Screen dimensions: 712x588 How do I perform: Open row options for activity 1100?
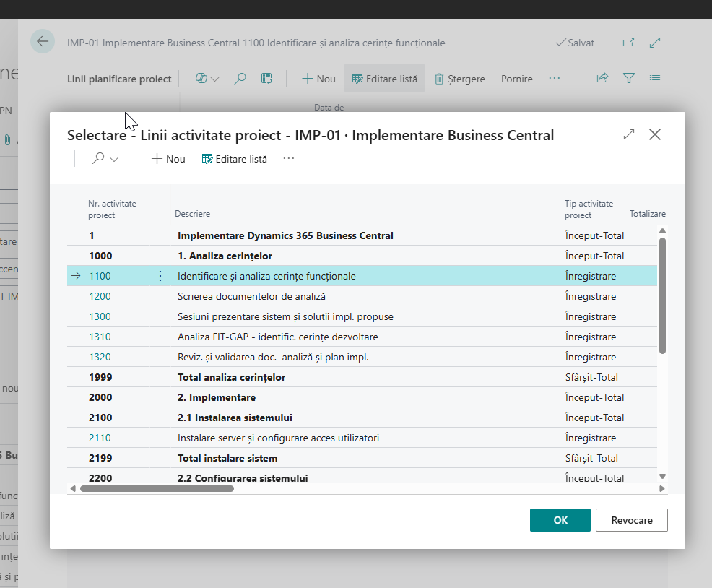pos(160,276)
